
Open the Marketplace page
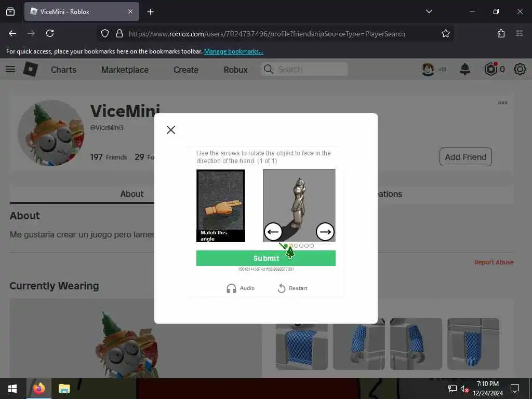tap(125, 70)
